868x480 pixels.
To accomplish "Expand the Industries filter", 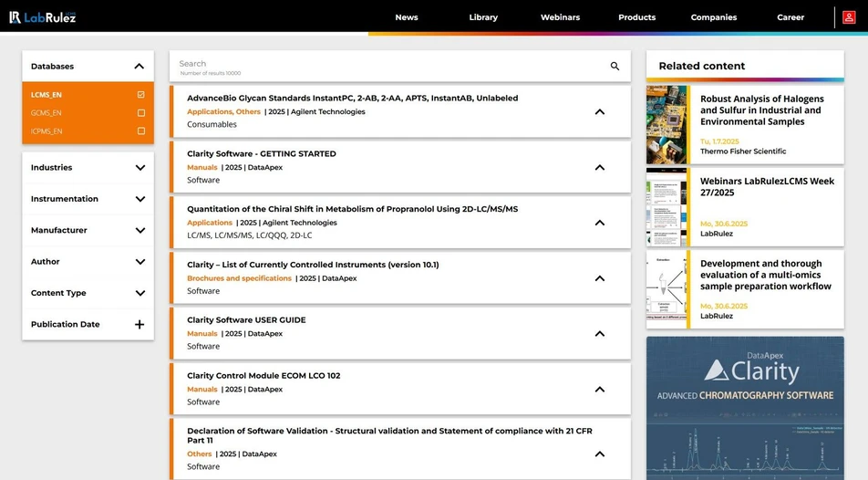I will [140, 167].
